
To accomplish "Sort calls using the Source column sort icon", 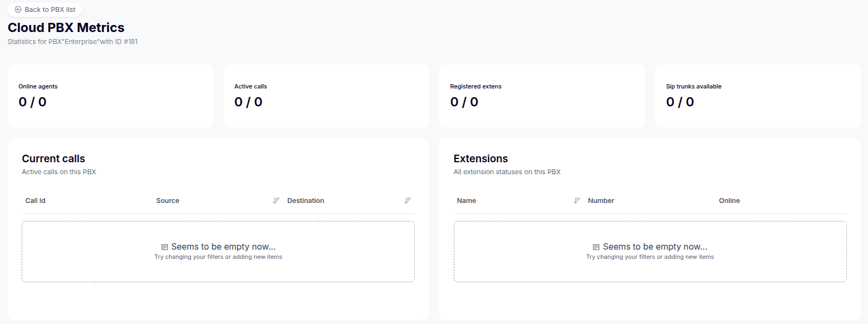I will (276, 201).
